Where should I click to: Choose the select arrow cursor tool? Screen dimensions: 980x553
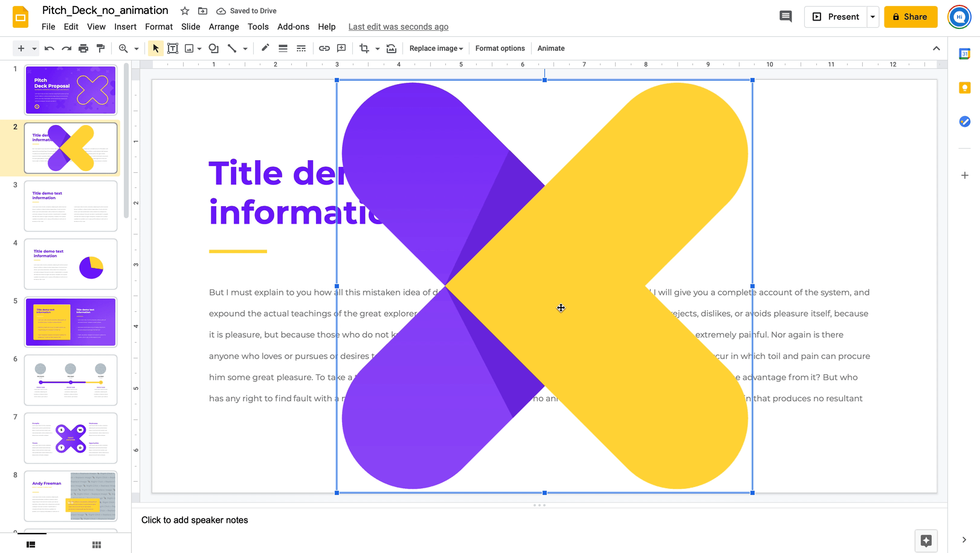156,48
